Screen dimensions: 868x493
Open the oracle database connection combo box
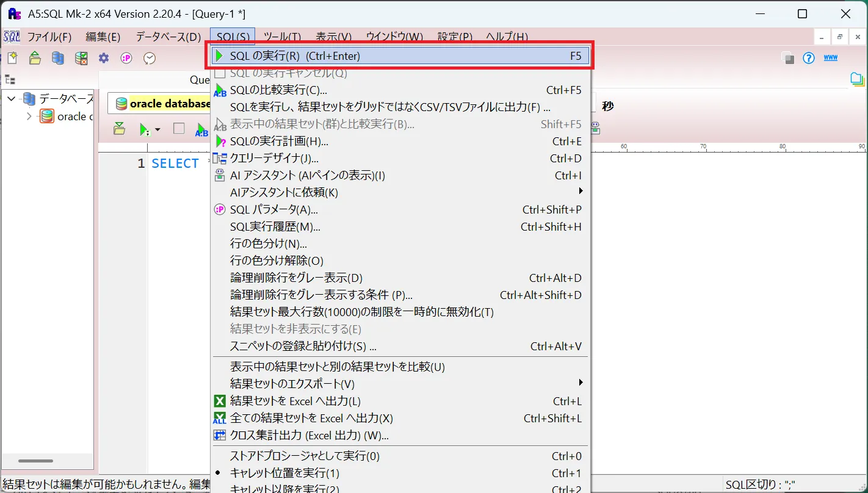[x=160, y=104]
